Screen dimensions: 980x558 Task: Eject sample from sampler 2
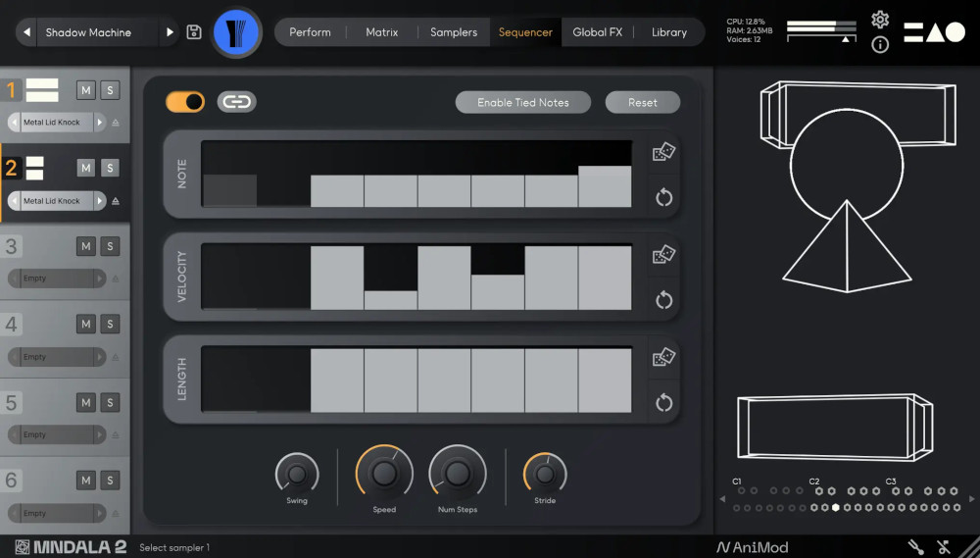click(x=116, y=201)
